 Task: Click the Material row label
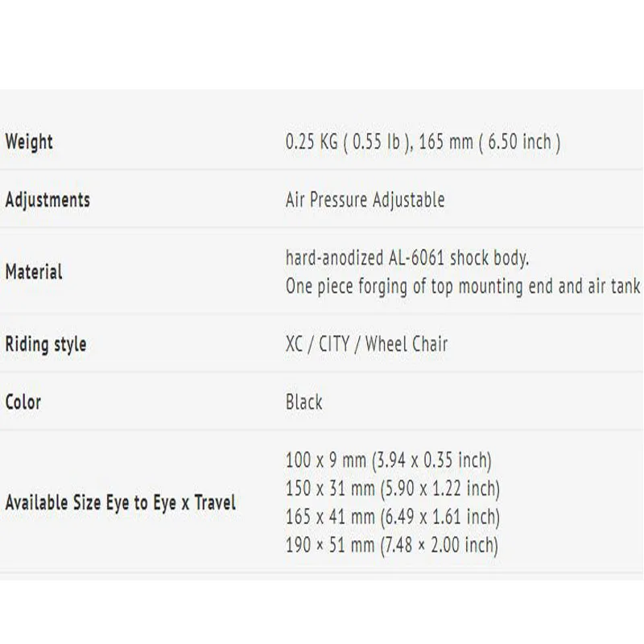click(34, 271)
